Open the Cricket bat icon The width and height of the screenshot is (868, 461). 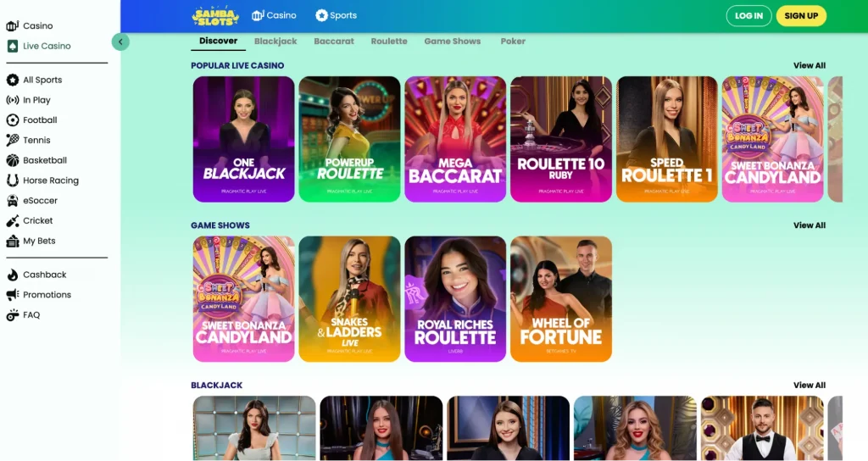[x=12, y=221]
